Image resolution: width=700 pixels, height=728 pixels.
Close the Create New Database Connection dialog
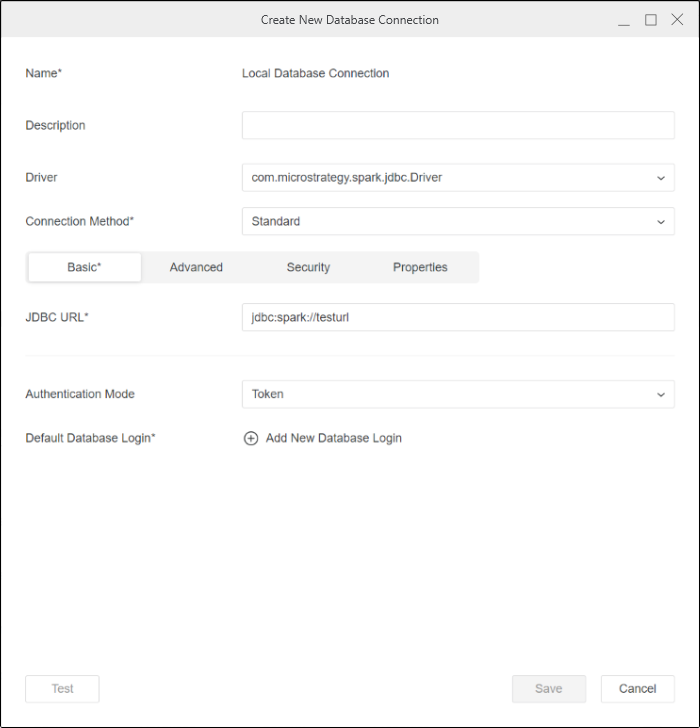[x=677, y=20]
